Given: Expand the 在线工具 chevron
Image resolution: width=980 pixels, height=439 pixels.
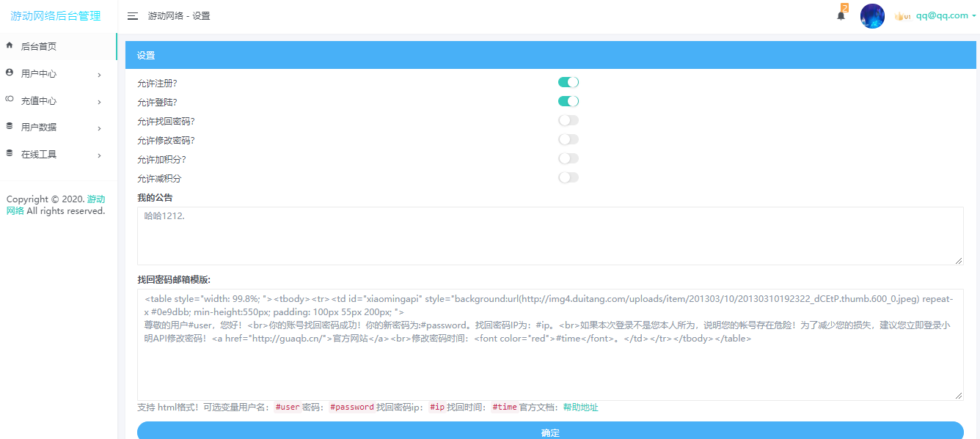Looking at the screenshot, I should 99,155.
